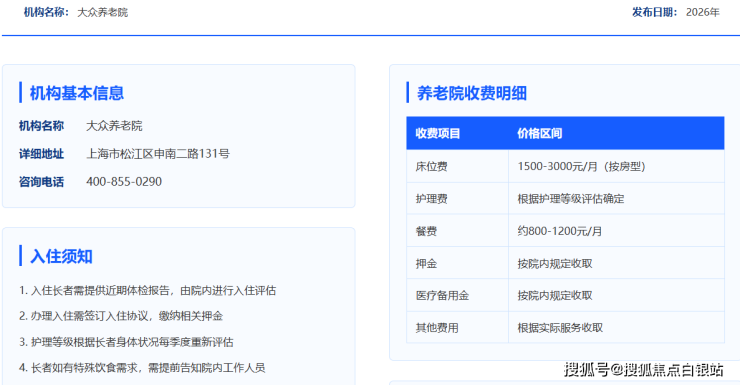Click the 养老院收费明细 heading
The height and width of the screenshot is (385, 740).
471,93
